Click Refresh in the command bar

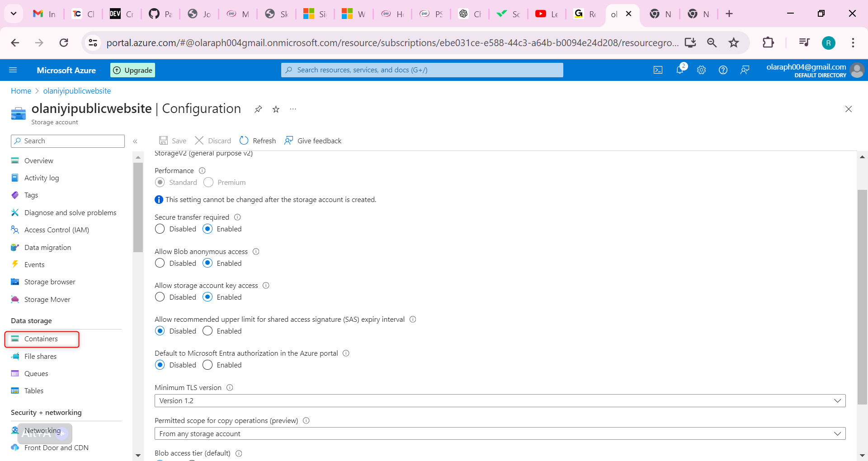pos(258,141)
